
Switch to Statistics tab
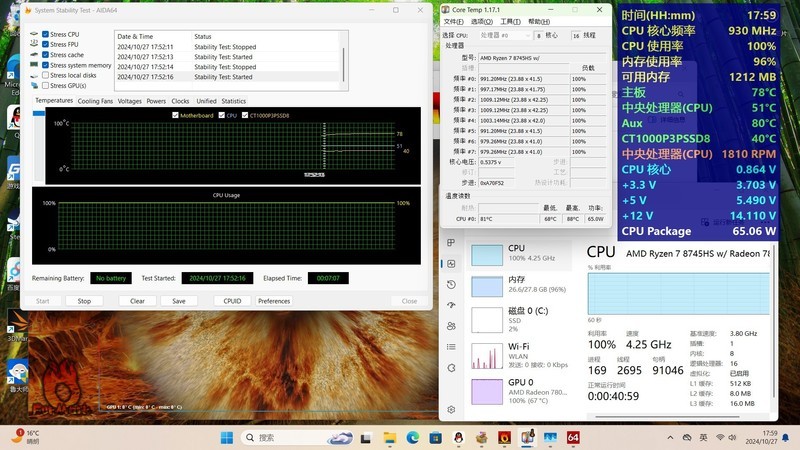(234, 101)
